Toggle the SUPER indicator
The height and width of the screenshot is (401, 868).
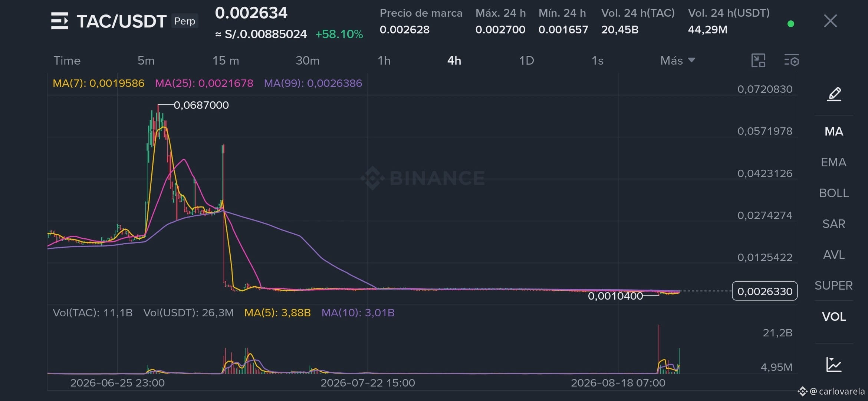pyautogui.click(x=834, y=286)
